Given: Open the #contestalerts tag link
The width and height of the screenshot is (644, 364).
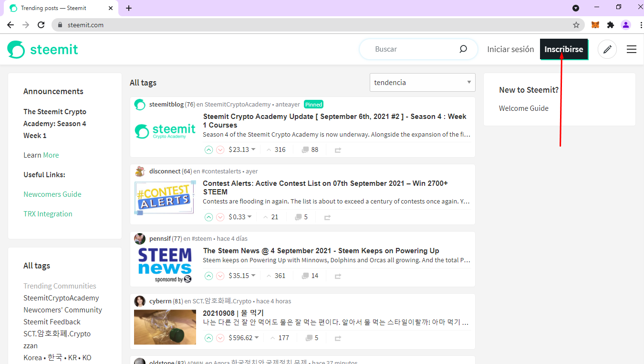Looking at the screenshot, I should click(x=221, y=171).
